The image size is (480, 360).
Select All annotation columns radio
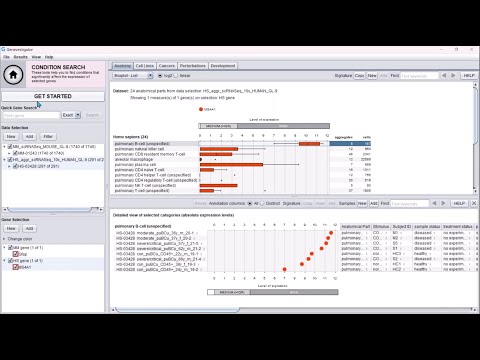tap(250, 203)
